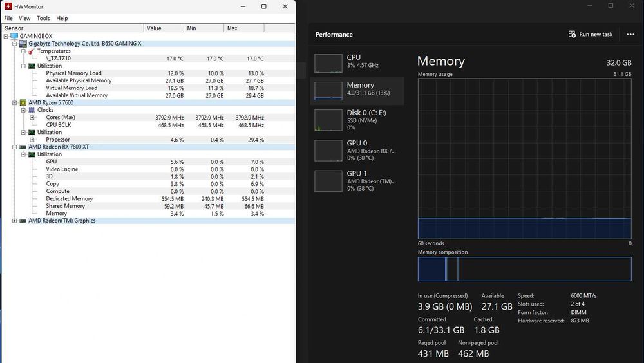The width and height of the screenshot is (644, 363).
Task: Click the Sensor column header
Action: coord(73,28)
